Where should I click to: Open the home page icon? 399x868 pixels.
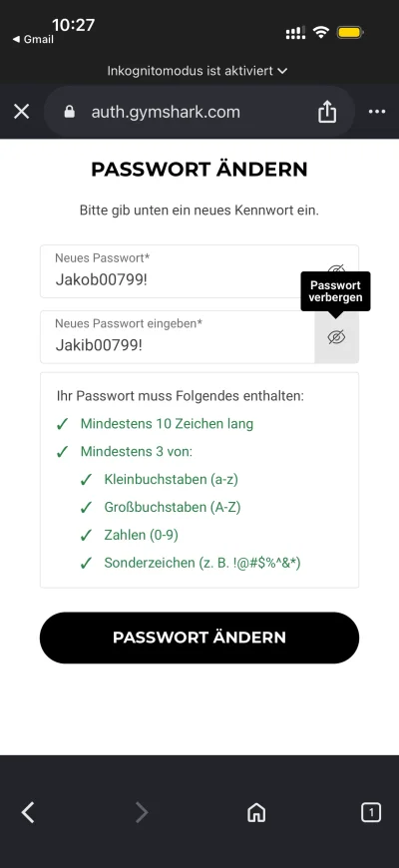click(x=256, y=812)
